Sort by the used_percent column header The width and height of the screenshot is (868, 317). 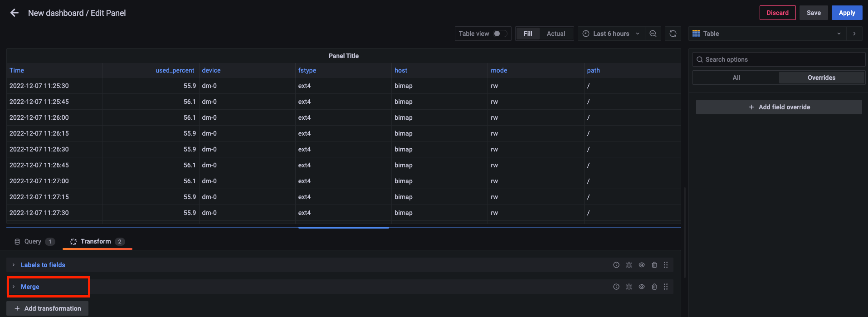pos(175,70)
